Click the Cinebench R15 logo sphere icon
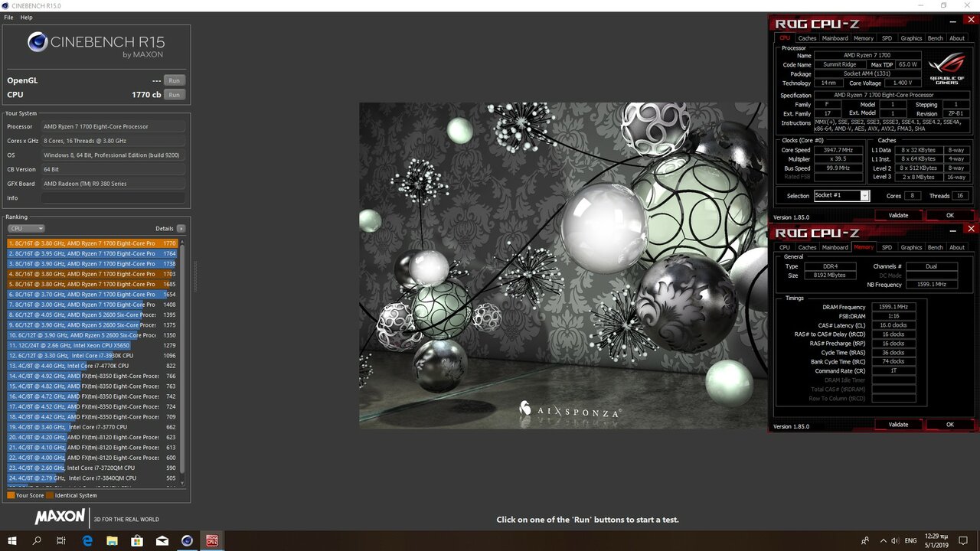The height and width of the screenshot is (551, 980). pos(38,42)
